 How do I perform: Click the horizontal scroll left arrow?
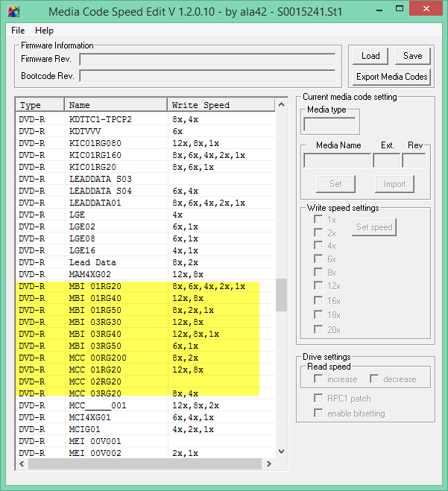pyautogui.click(x=22, y=463)
